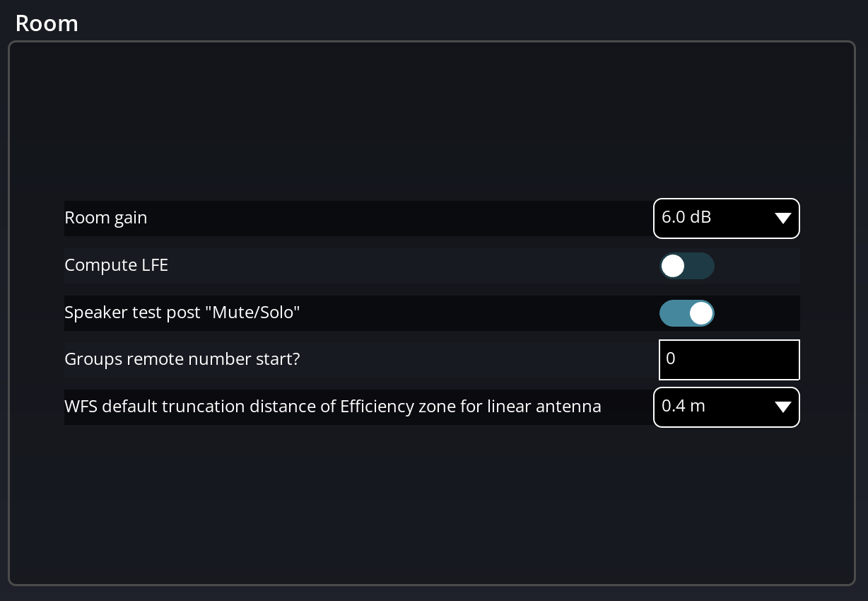Focus the Groups remote number start field
868x601 pixels.
(729, 360)
